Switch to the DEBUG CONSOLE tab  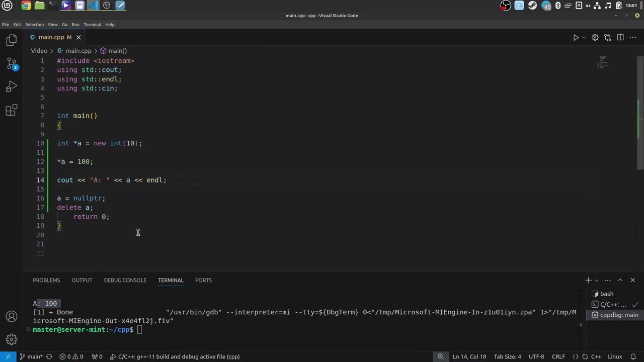click(x=125, y=280)
